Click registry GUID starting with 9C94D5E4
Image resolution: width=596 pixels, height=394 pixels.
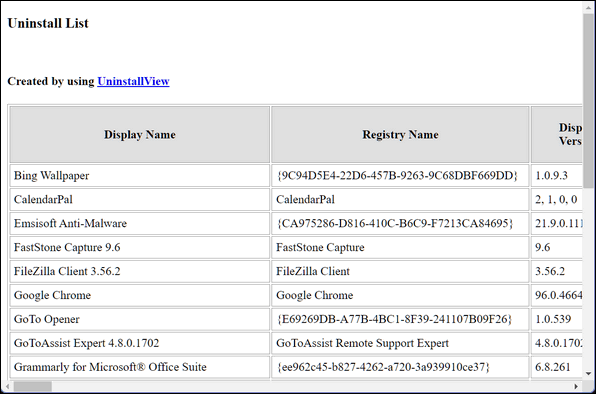pos(400,176)
